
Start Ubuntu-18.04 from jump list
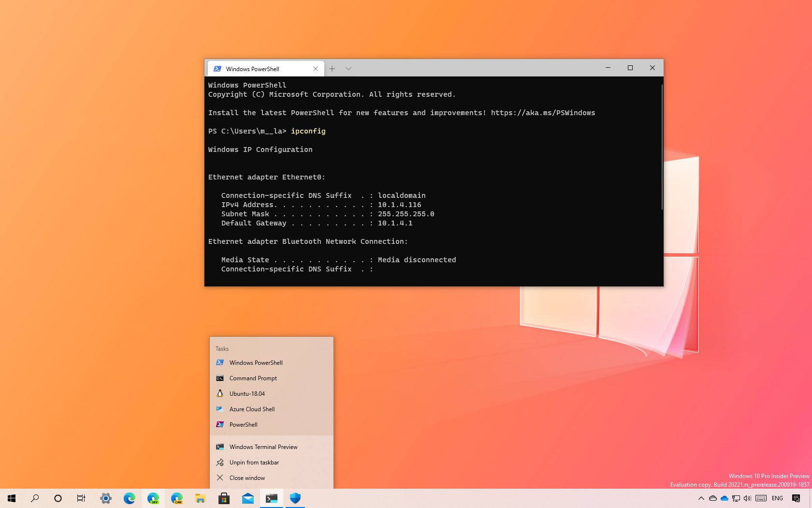[247, 394]
